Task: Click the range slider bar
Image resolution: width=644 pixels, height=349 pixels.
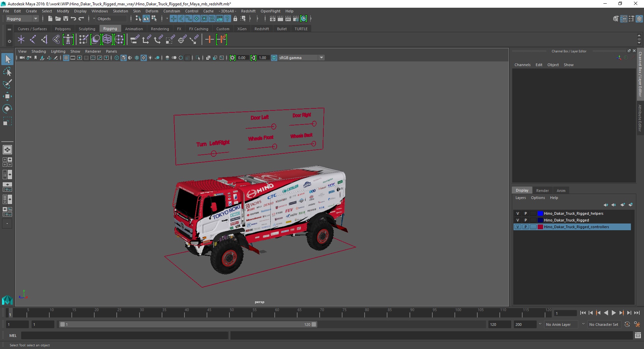Action: coord(188,325)
